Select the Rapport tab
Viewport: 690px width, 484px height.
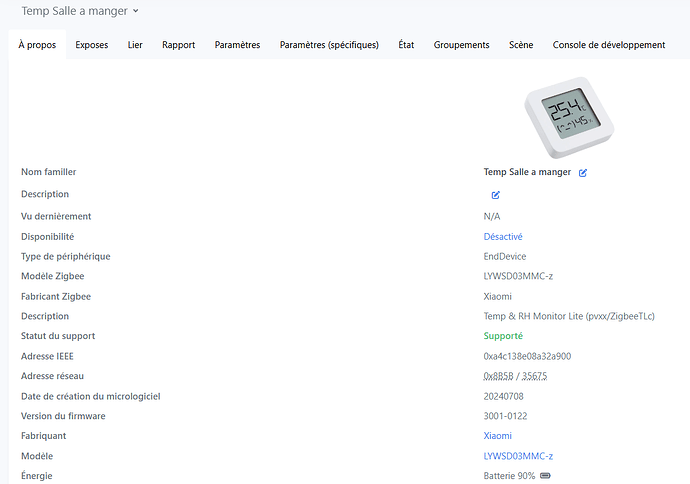(x=178, y=45)
